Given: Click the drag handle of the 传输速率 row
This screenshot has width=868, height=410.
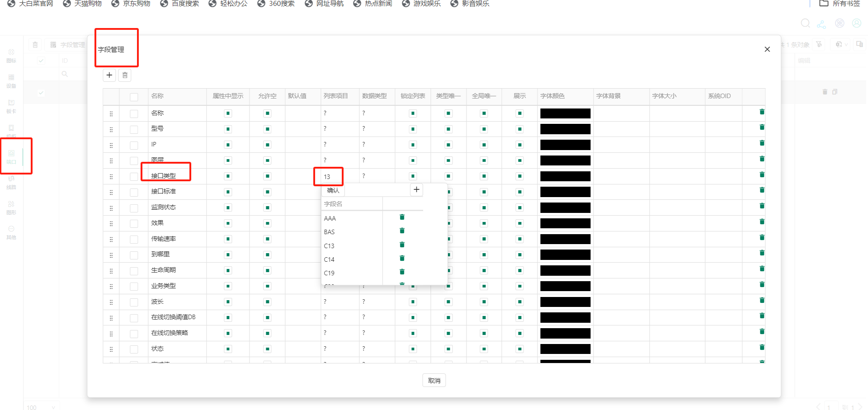Looking at the screenshot, I should pos(111,240).
